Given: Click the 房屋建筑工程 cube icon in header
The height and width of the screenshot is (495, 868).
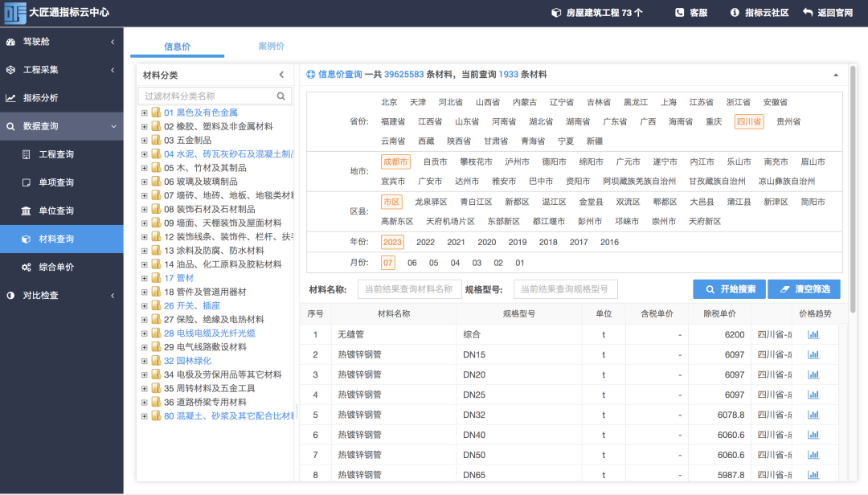Looking at the screenshot, I should point(556,13).
